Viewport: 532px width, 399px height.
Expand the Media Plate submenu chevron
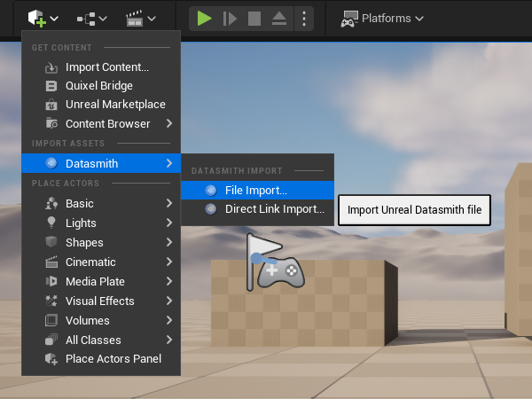pos(169,281)
